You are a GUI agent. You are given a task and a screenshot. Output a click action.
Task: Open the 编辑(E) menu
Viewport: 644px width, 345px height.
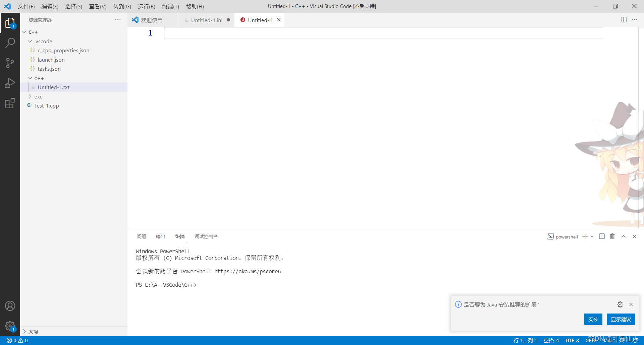[50, 6]
